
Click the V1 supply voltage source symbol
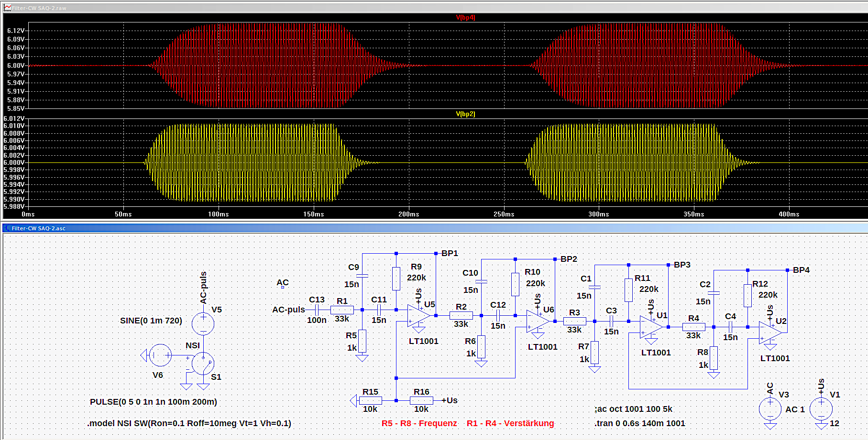(821, 409)
